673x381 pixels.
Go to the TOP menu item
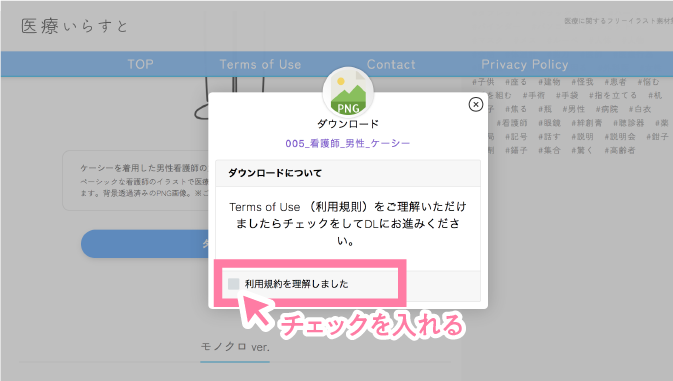[x=140, y=64]
